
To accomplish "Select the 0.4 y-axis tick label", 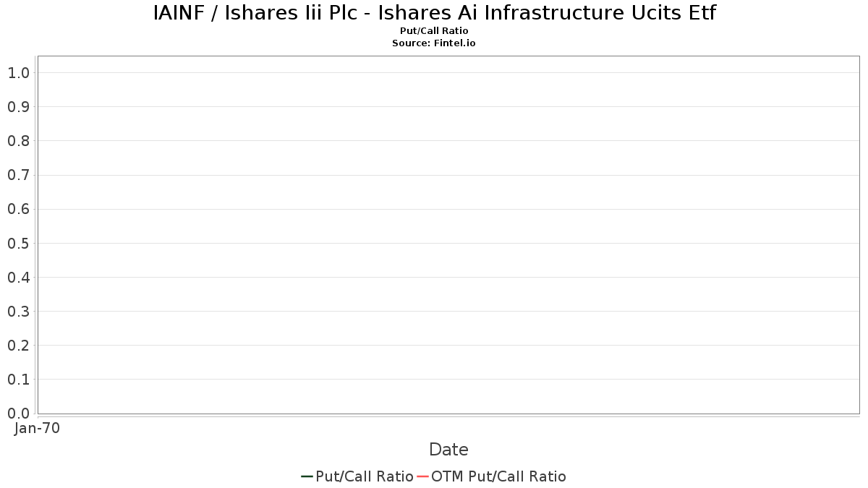I will (x=18, y=278).
